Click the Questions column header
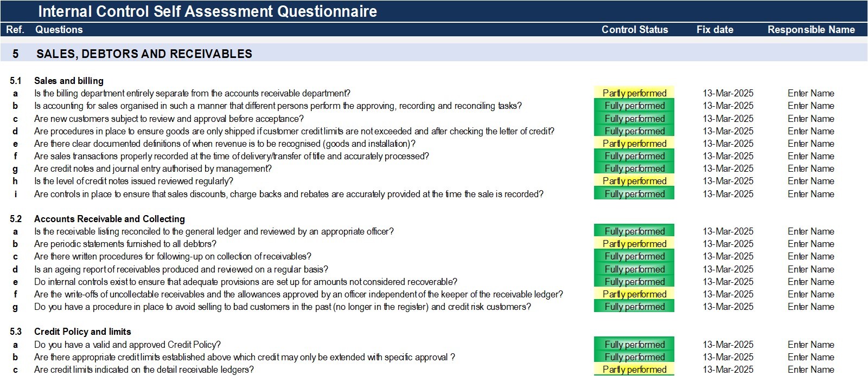 [x=59, y=30]
